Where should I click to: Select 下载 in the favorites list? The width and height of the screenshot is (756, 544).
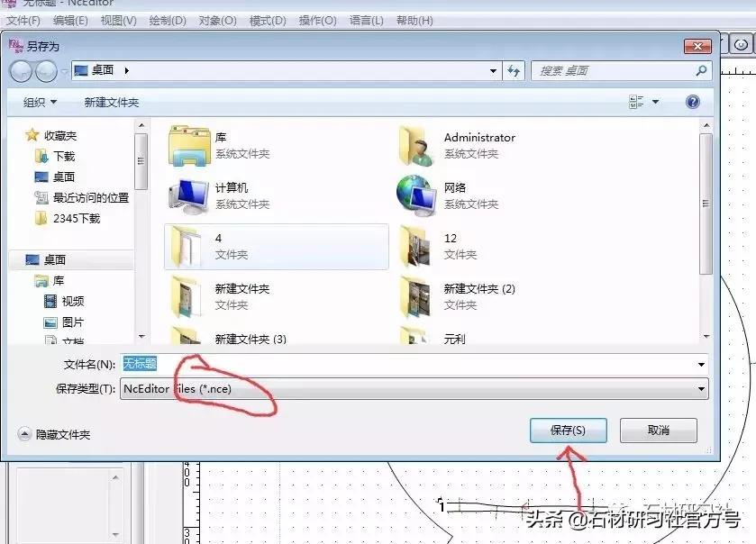coord(55,156)
